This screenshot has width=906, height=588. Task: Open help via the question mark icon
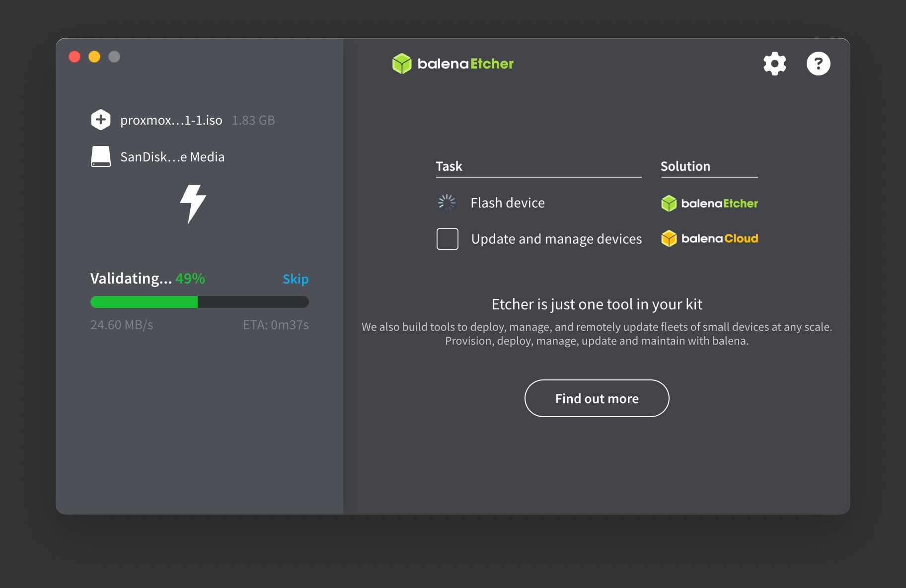(x=818, y=64)
